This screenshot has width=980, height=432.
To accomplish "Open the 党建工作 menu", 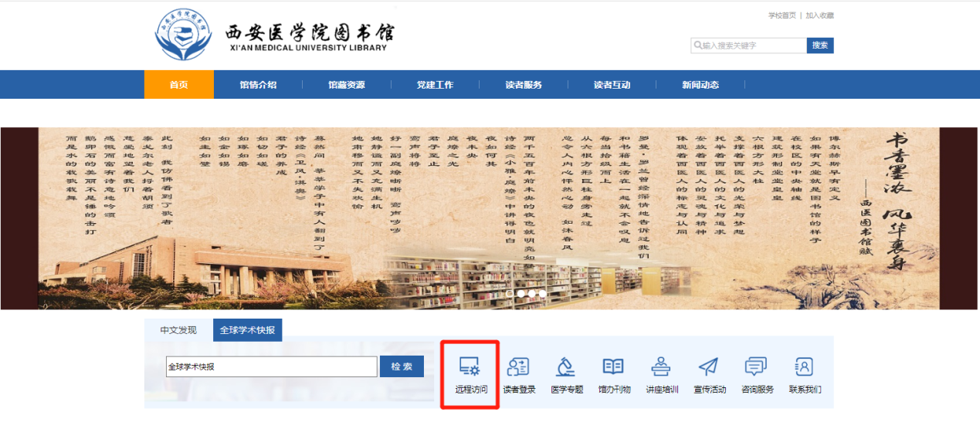I will (435, 85).
